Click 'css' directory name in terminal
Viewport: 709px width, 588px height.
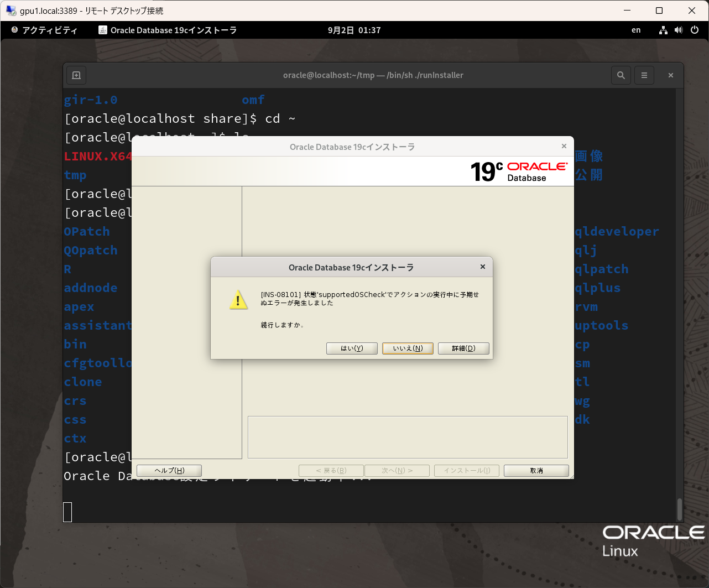click(x=75, y=420)
